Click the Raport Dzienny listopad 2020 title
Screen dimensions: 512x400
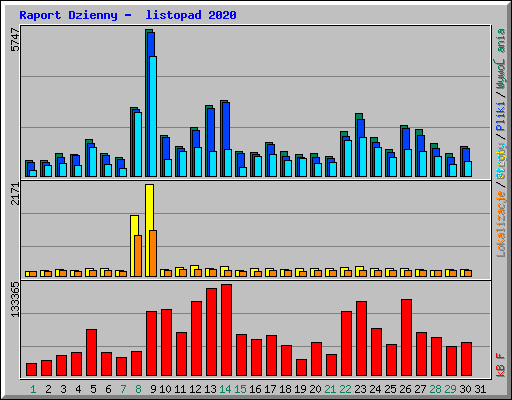128,15
